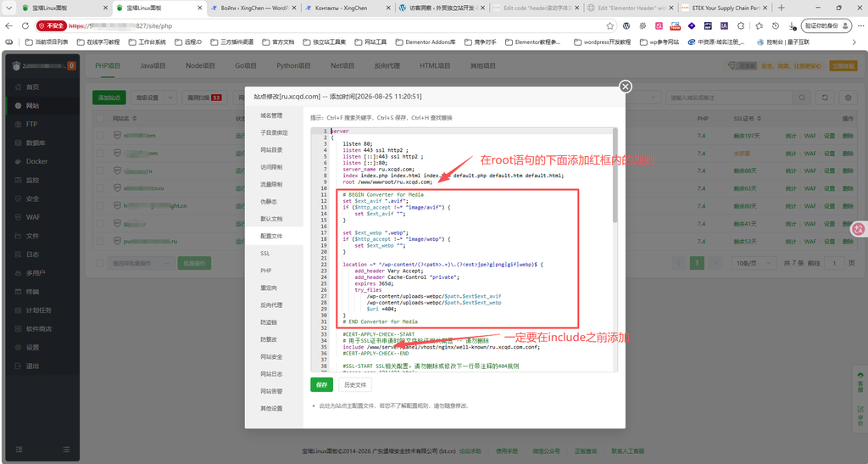Click the browser back arrow

[x=8, y=25]
